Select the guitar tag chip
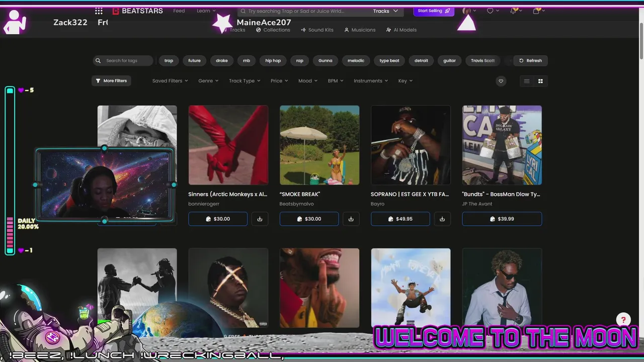The image size is (644, 362). (449, 61)
